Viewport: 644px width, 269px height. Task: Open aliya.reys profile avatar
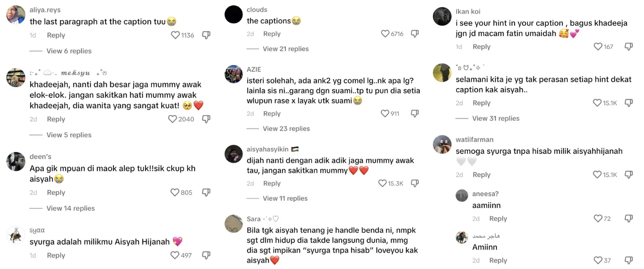pos(16,15)
